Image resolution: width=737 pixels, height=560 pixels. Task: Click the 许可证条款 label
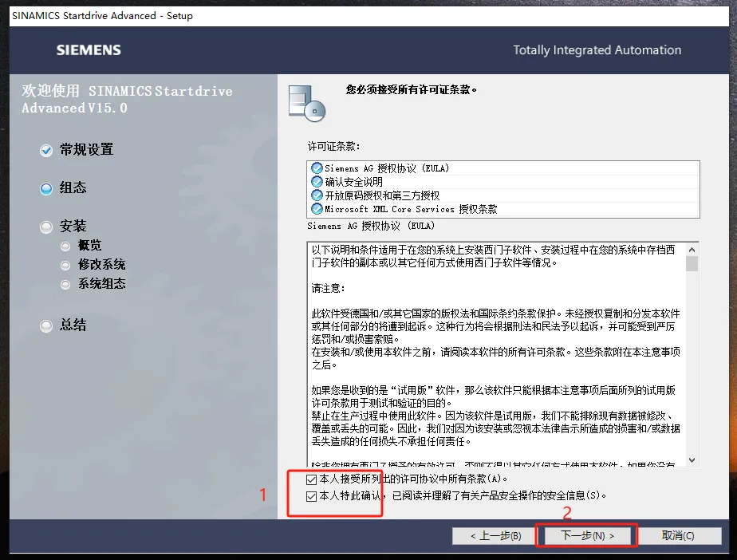tap(333, 147)
